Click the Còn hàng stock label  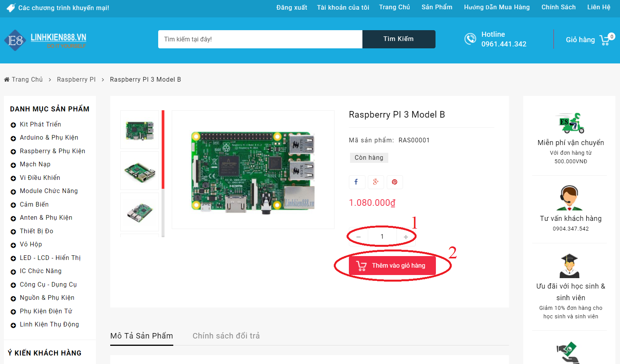tap(369, 157)
